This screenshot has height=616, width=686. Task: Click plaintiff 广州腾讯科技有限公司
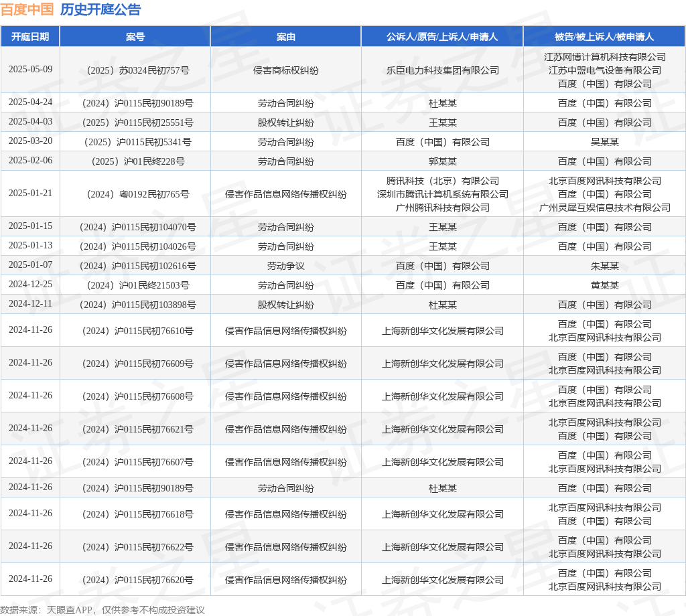tap(442, 208)
